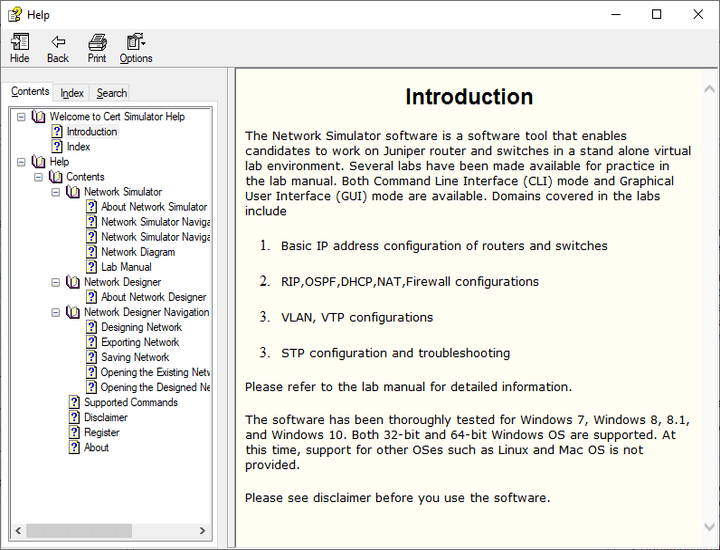
Task: Collapse the Welcome to Cert Simulator Help node
Action: [21, 117]
